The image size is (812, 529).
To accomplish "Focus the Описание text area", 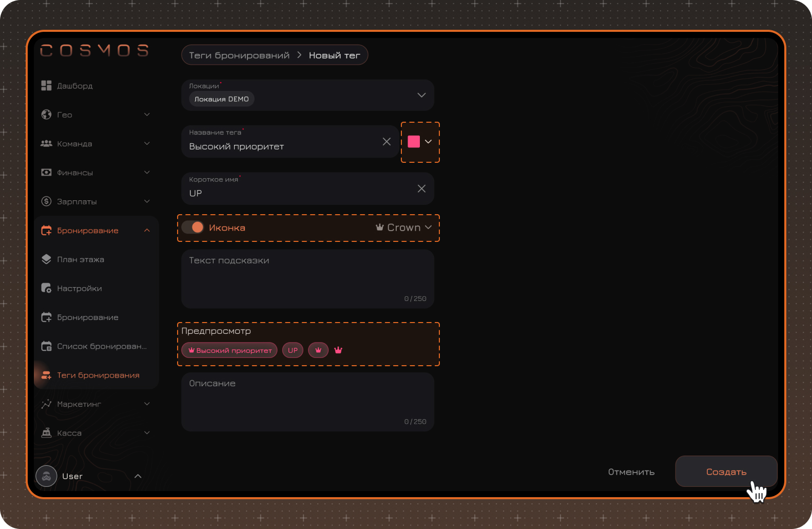I will 308,402.
